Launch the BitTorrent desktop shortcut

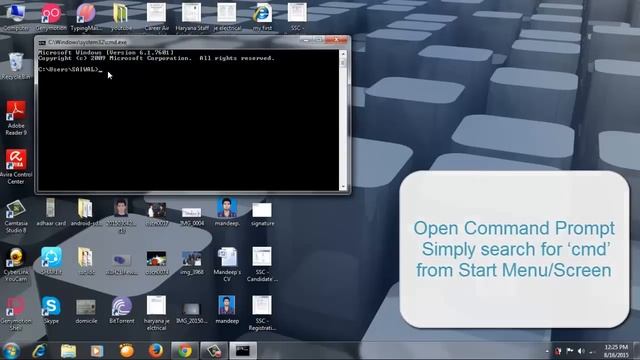[122, 310]
